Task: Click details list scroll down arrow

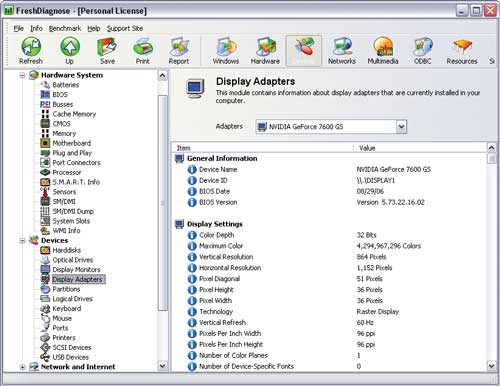Action: click(x=492, y=366)
